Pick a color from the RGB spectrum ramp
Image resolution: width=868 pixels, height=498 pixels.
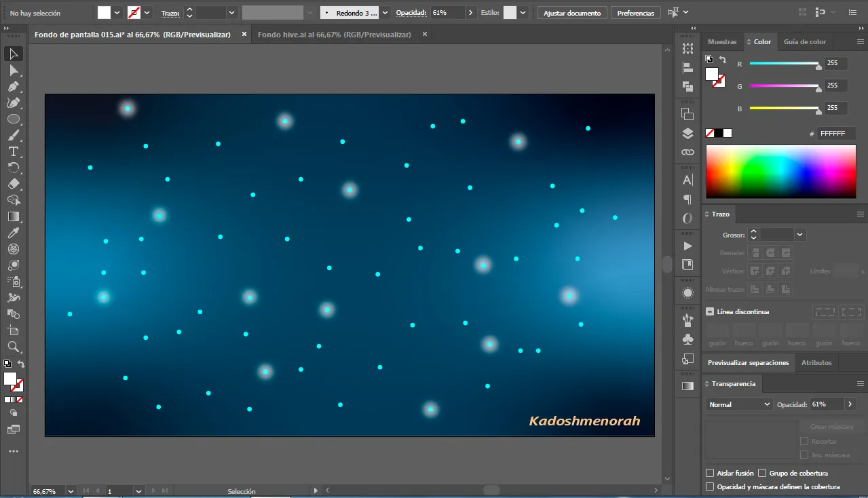tap(780, 172)
